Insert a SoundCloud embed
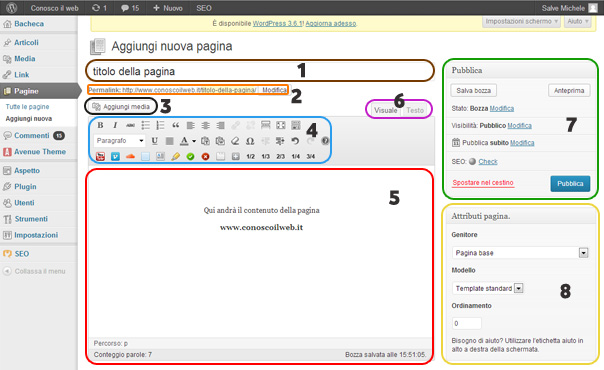Screen dimensions: 604x370 130,156
